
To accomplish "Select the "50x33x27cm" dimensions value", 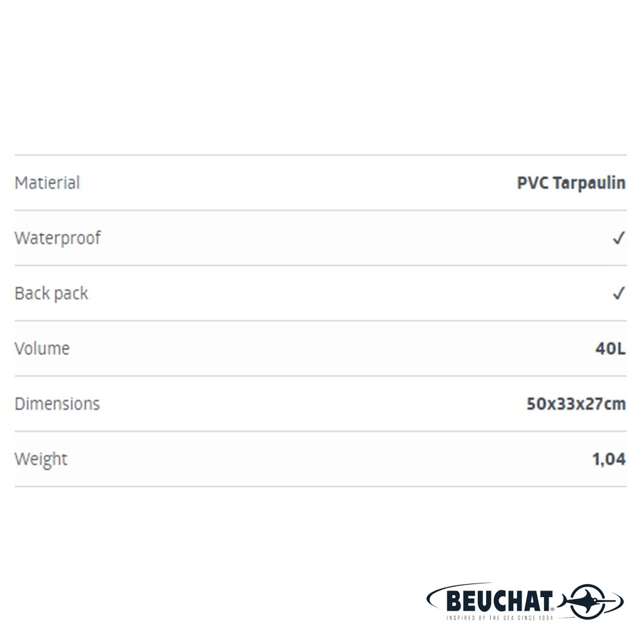I will (576, 404).
